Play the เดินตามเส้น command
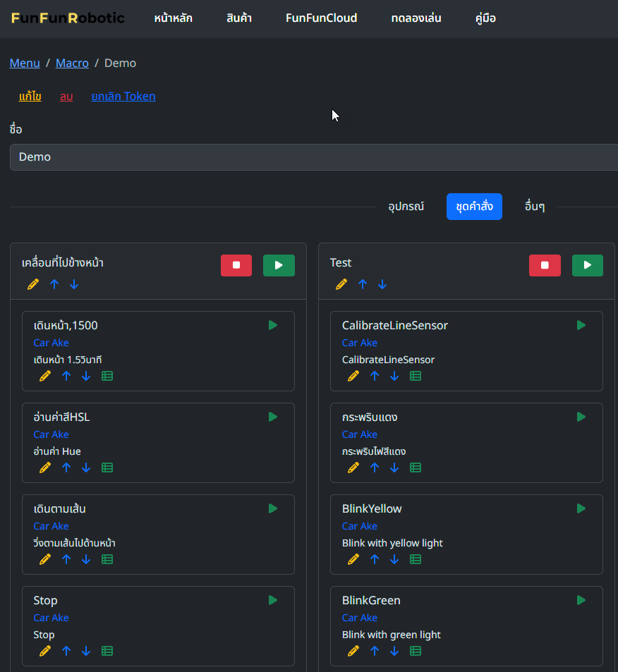The width and height of the screenshot is (618, 672). tap(273, 508)
